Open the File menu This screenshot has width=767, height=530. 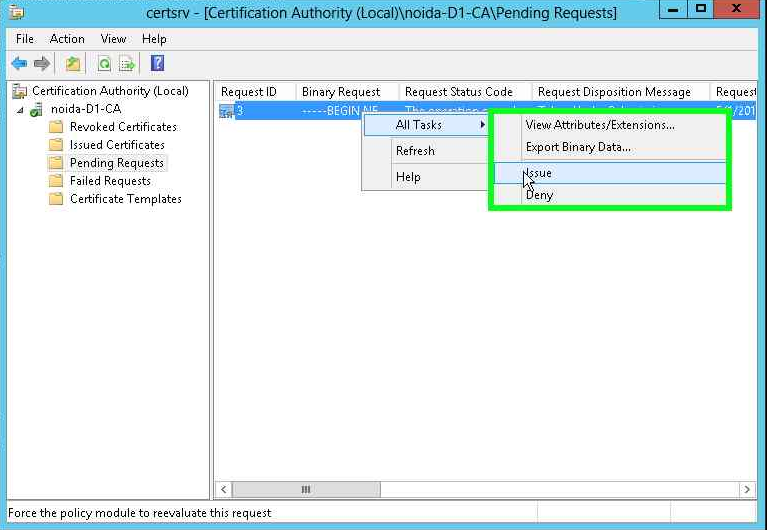pos(25,39)
